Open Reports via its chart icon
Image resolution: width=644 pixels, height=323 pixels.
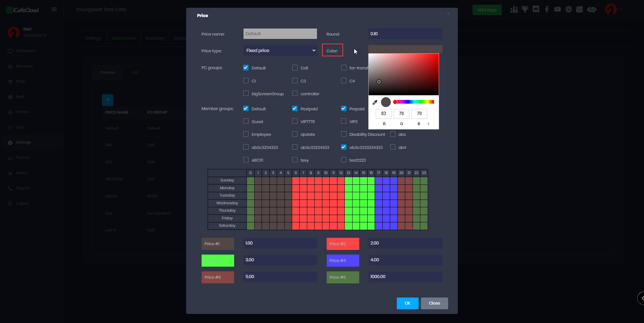(10, 158)
